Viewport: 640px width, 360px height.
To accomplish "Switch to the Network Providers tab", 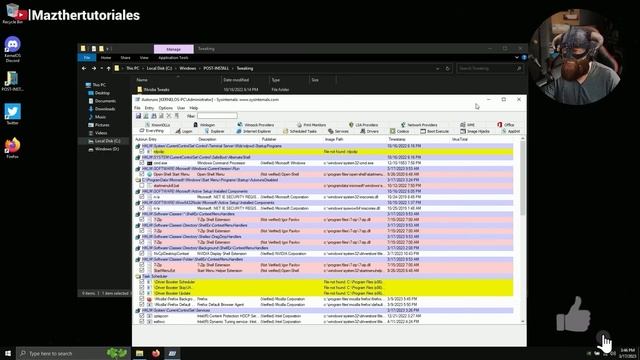I will coord(419,125).
